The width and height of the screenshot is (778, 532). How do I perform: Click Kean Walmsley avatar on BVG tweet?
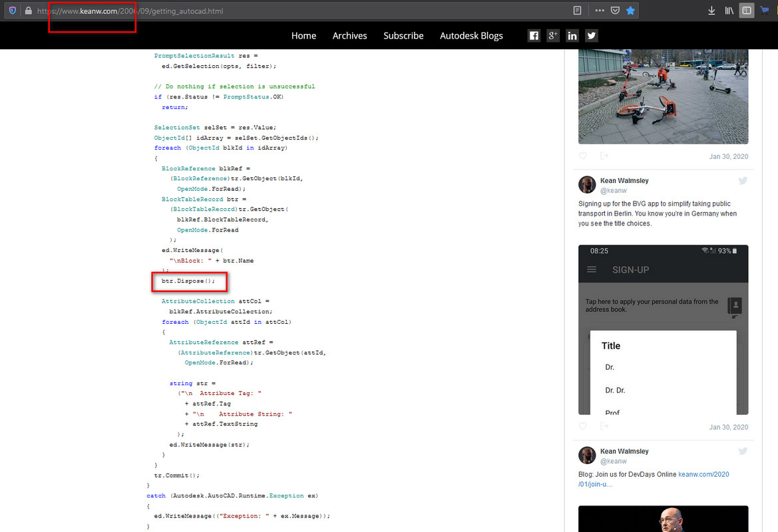pyautogui.click(x=587, y=184)
